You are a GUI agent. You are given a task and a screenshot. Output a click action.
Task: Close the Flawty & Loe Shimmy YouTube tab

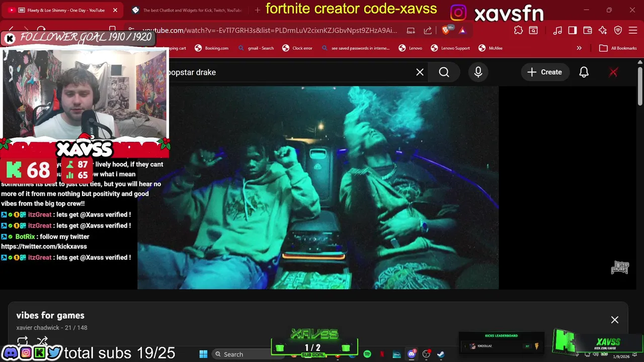pyautogui.click(x=115, y=10)
